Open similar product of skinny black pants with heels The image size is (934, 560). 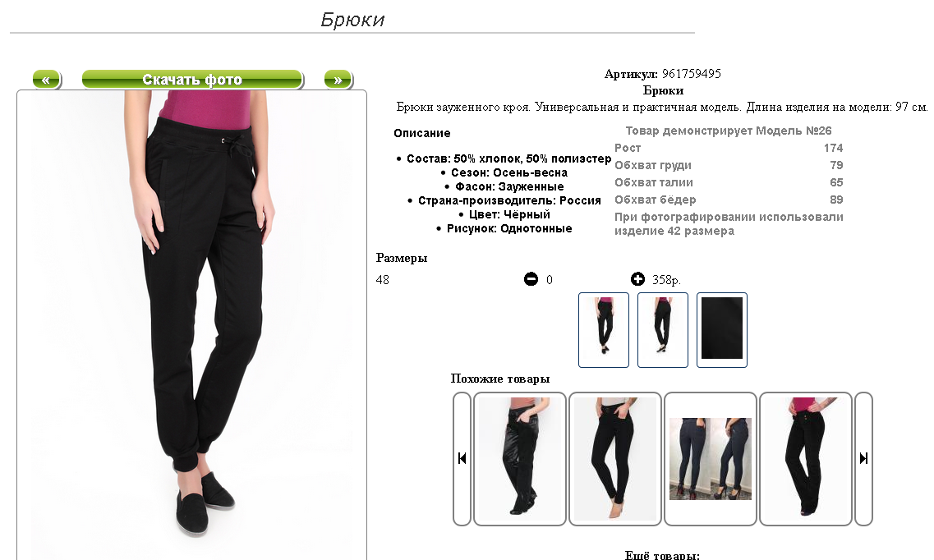tap(614, 458)
